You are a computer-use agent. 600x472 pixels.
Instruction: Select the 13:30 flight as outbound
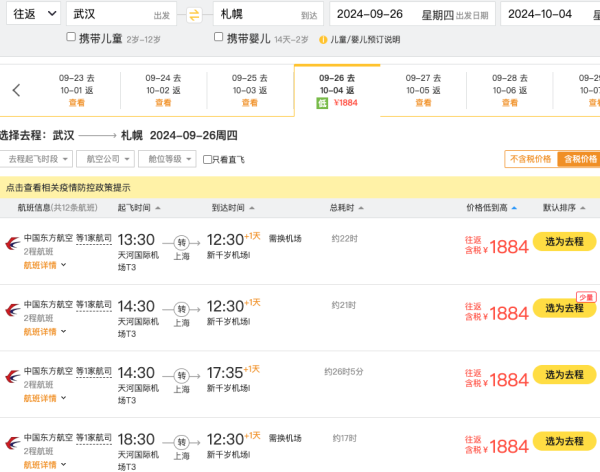pyautogui.click(x=564, y=242)
